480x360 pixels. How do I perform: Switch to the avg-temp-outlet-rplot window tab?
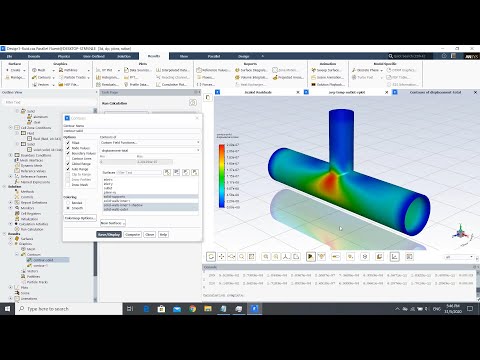click(347, 92)
